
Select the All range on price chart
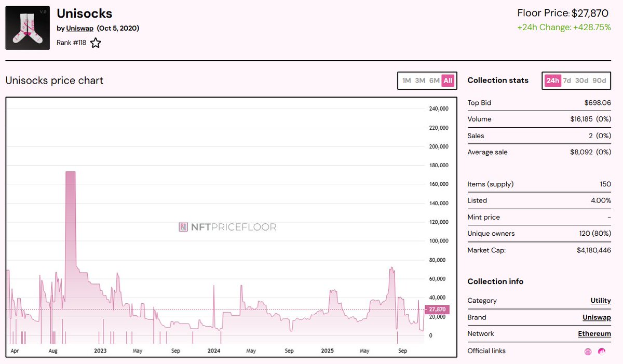pyautogui.click(x=448, y=80)
